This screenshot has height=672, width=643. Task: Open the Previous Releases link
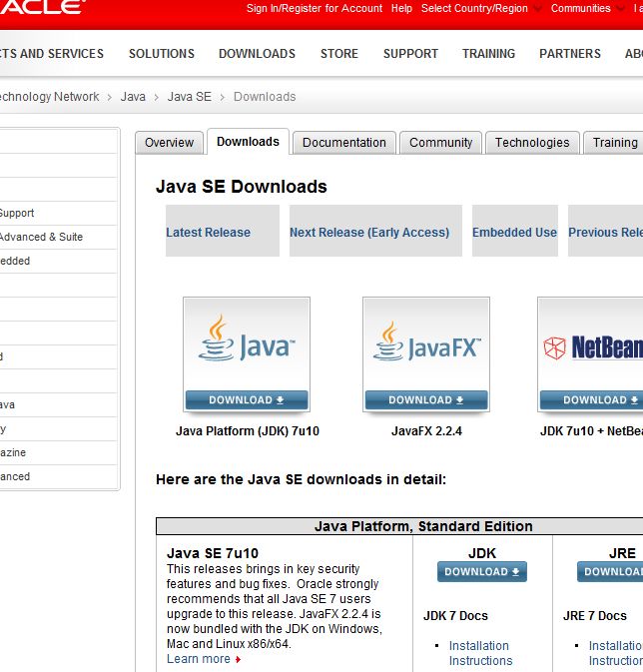[x=606, y=233]
